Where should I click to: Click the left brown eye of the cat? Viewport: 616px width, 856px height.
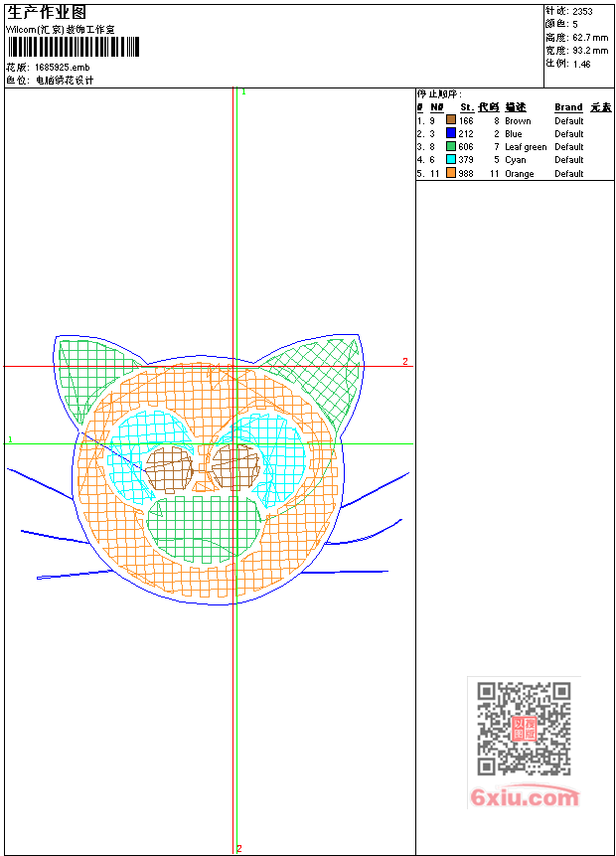click(169, 469)
